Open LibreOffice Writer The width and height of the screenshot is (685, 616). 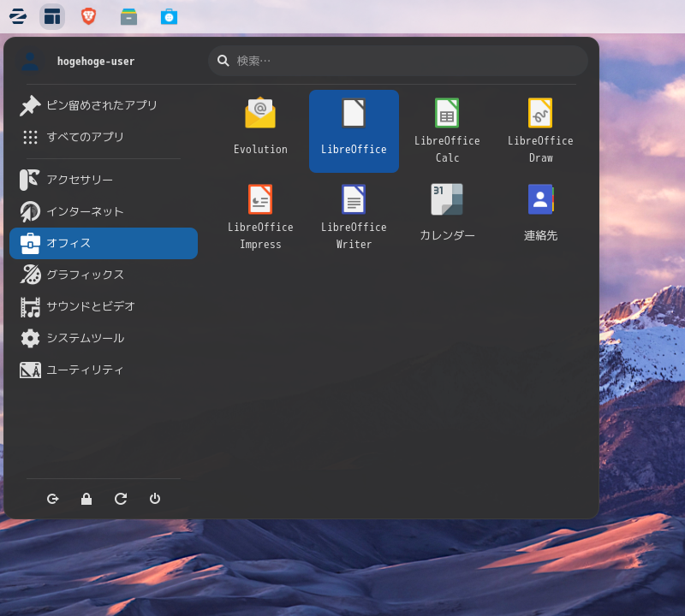(354, 217)
